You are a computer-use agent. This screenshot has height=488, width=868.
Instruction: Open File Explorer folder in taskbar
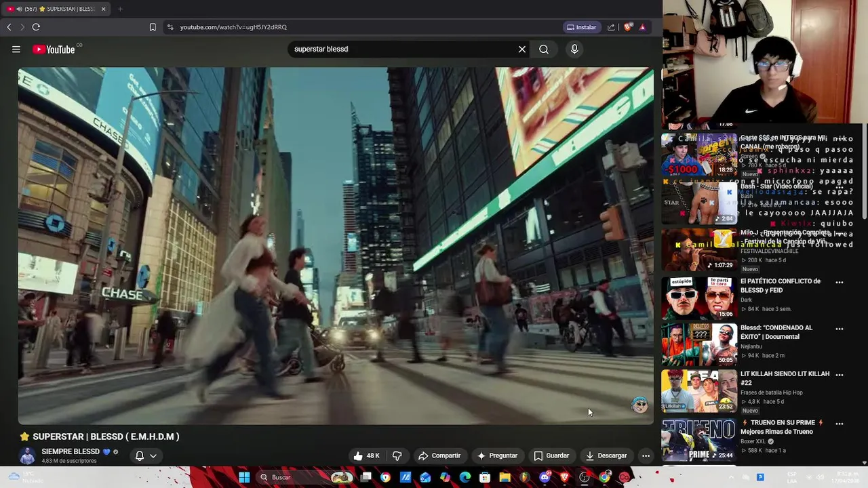pos(505,477)
